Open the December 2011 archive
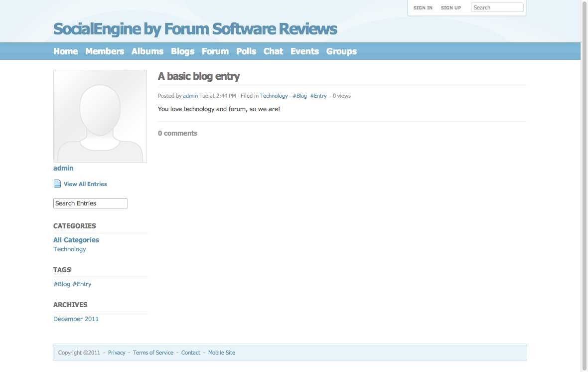The height and width of the screenshot is (372, 588). pos(76,319)
